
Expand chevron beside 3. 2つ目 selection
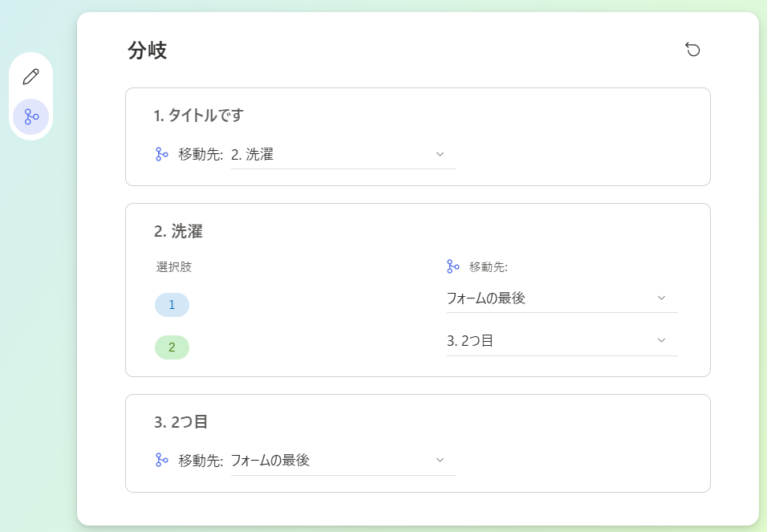[x=661, y=341]
